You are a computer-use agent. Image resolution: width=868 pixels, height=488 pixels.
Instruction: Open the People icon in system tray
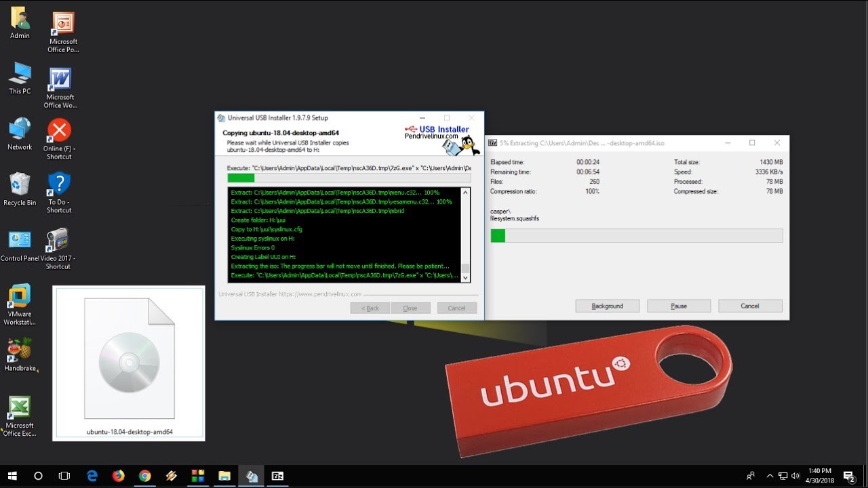pos(750,476)
